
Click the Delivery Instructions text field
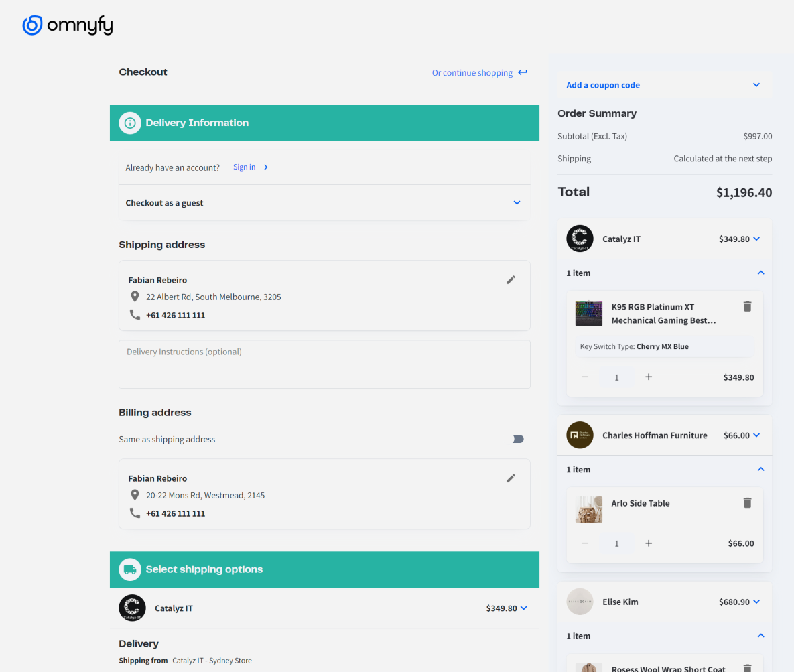[324, 364]
